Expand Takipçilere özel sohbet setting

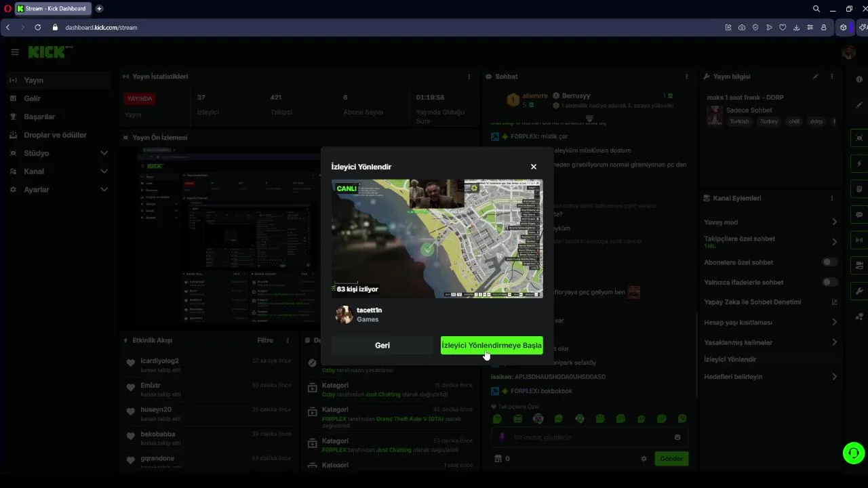tap(770, 241)
